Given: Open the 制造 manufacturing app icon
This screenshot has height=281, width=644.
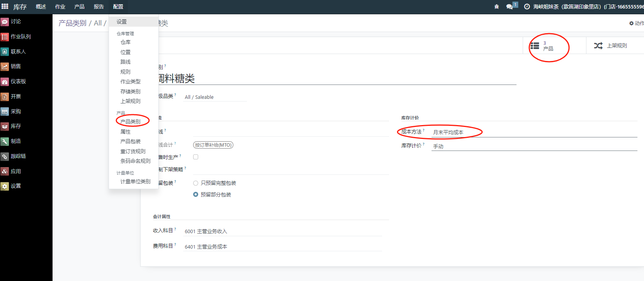Looking at the screenshot, I should 5,141.
